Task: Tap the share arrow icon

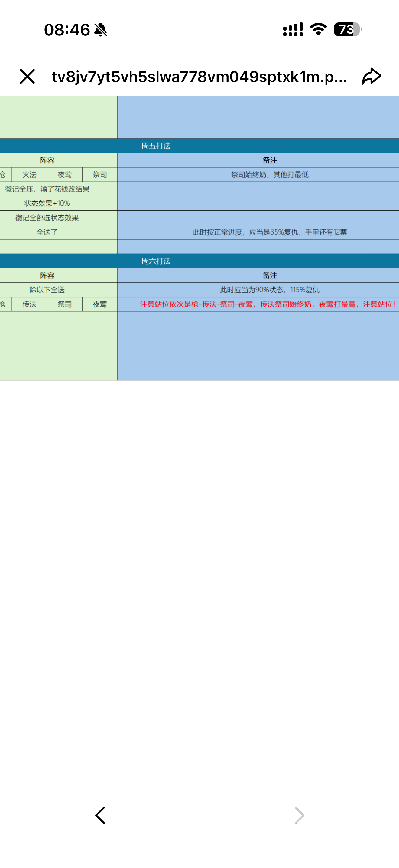Action: 371,76
